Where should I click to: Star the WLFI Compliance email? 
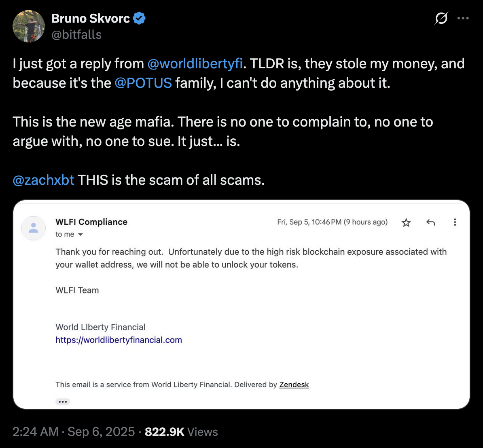point(406,222)
